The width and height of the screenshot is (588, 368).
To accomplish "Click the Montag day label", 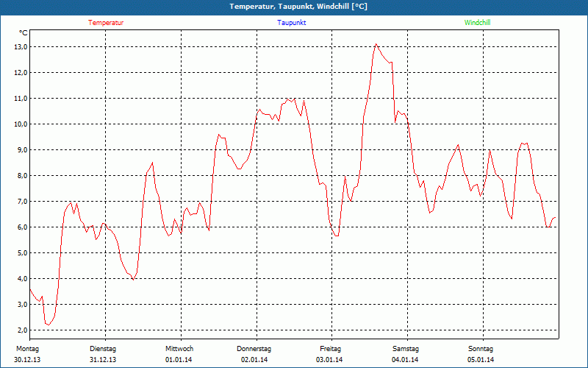I will pyautogui.click(x=27, y=349).
